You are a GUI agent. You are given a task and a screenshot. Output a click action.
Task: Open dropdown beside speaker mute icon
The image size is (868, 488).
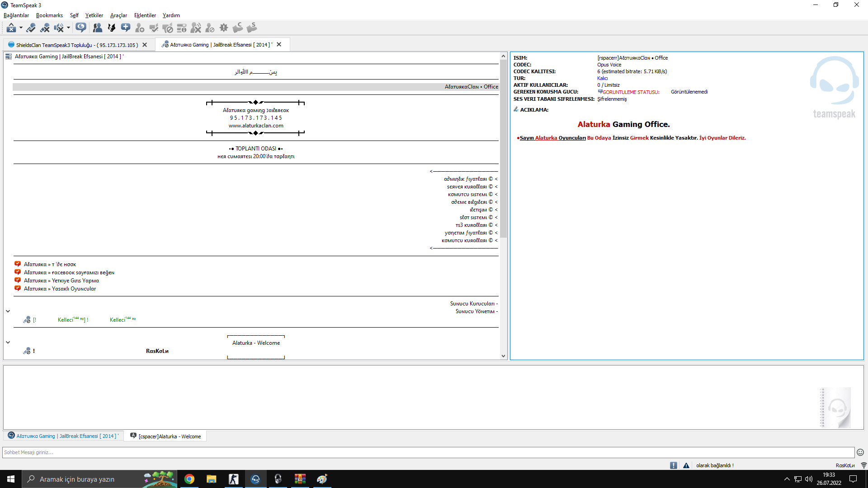(68, 28)
